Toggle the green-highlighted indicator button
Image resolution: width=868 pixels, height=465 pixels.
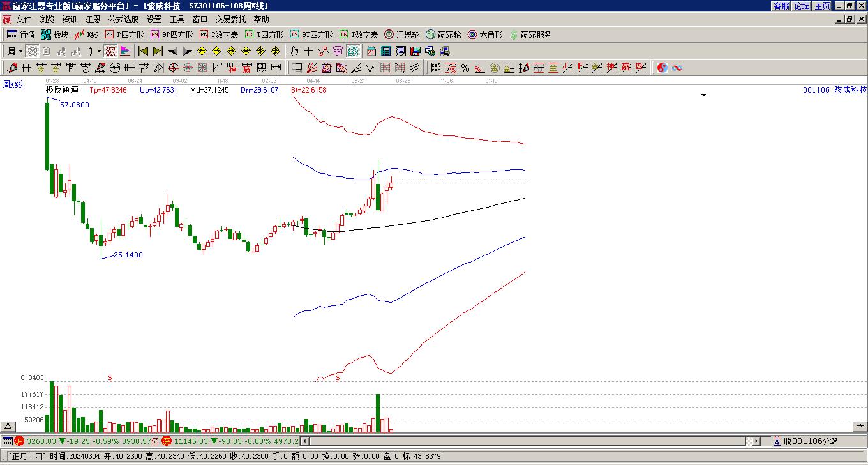[353, 51]
